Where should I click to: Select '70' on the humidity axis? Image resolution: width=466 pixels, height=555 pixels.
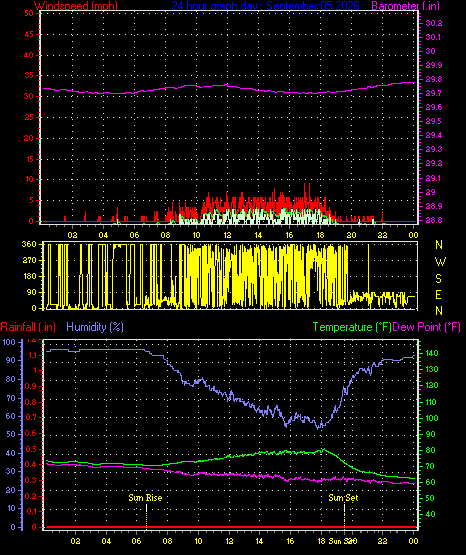tap(11, 398)
